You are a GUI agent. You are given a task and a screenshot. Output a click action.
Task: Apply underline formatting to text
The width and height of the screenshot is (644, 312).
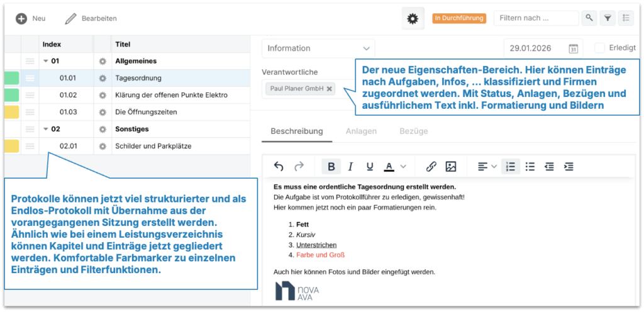point(369,167)
